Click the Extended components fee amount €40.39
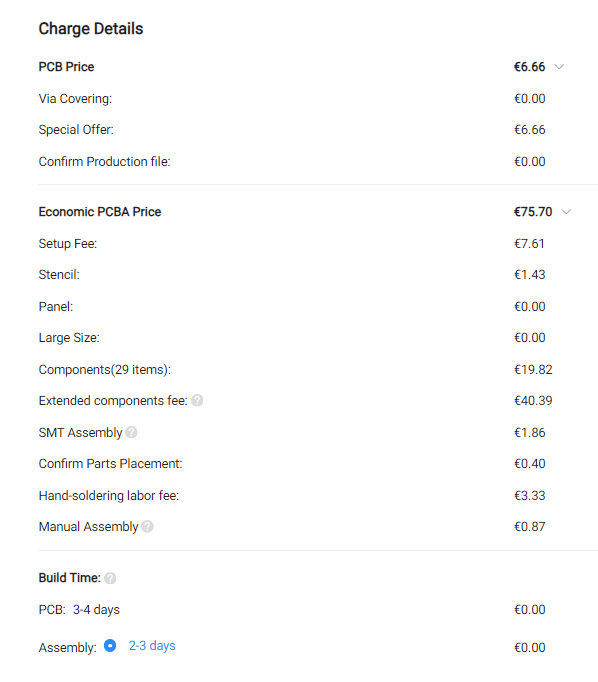Viewport: 598px width, 682px height. 533,401
